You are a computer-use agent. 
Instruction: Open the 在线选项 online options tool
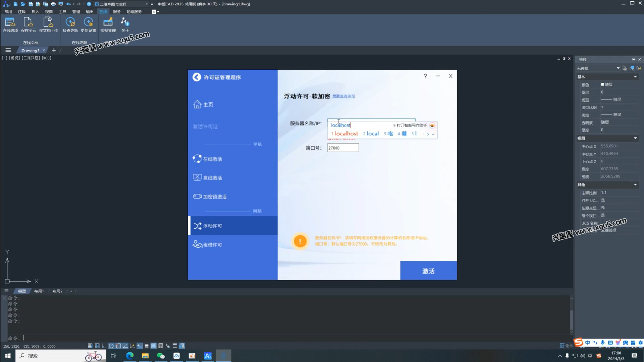pyautogui.click(x=10, y=25)
